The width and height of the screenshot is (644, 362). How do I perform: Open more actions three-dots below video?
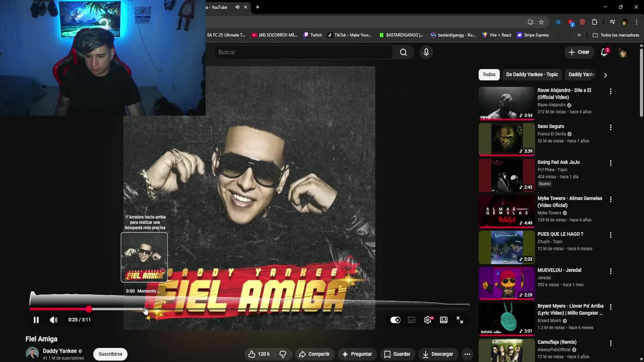pos(467,354)
